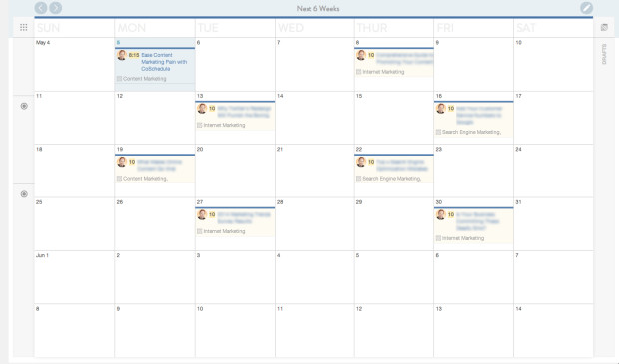Image resolution: width=619 pixels, height=364 pixels.
Task: Open 'Ease Content Marketing Pain with CoSchedule' post
Action: click(164, 62)
